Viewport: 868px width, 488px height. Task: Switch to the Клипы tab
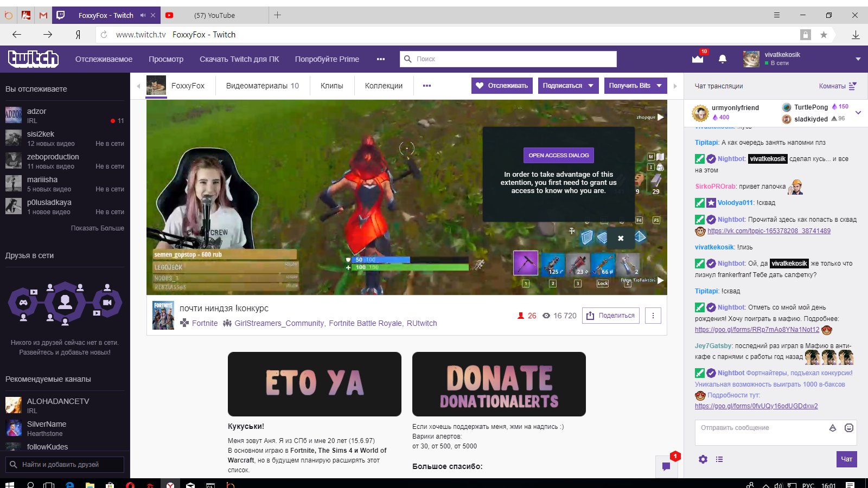[x=331, y=86]
